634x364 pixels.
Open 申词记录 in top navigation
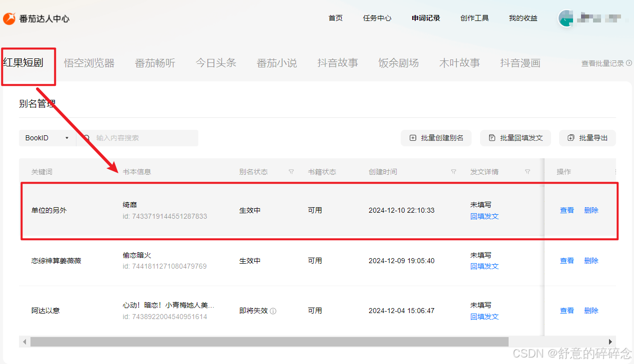coord(426,18)
